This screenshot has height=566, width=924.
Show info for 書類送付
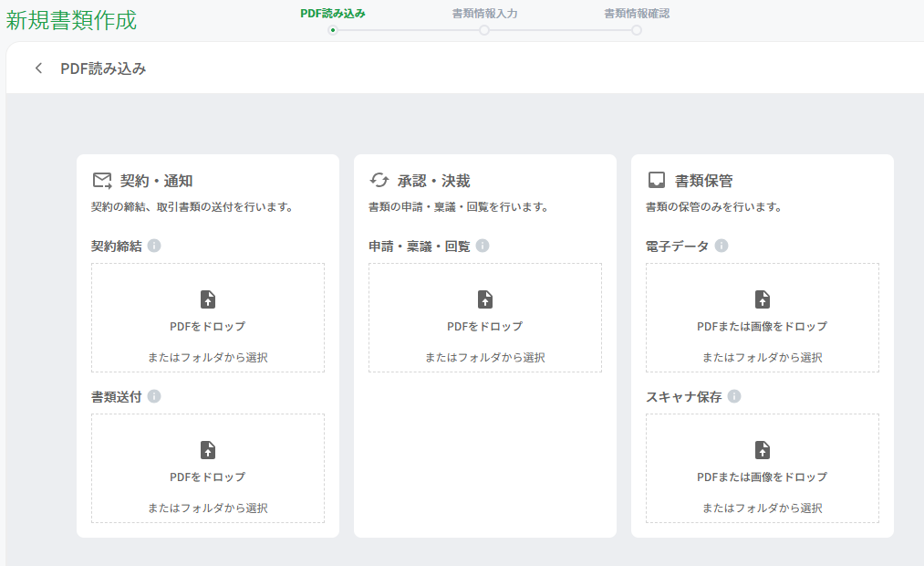coord(154,396)
